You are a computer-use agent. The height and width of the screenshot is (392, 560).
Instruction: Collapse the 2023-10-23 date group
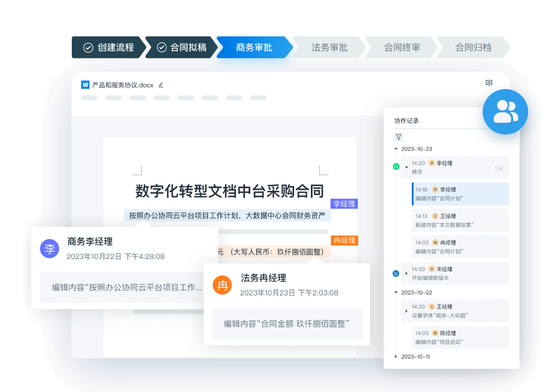coord(396,149)
